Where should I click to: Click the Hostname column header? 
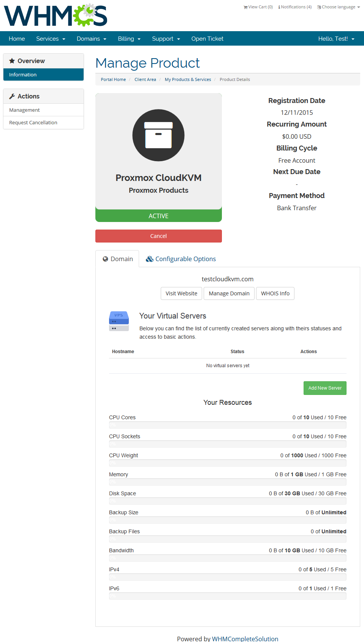123,352
